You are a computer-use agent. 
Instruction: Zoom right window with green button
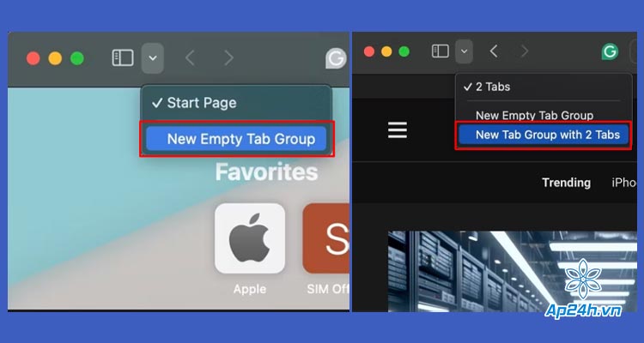[404, 51]
